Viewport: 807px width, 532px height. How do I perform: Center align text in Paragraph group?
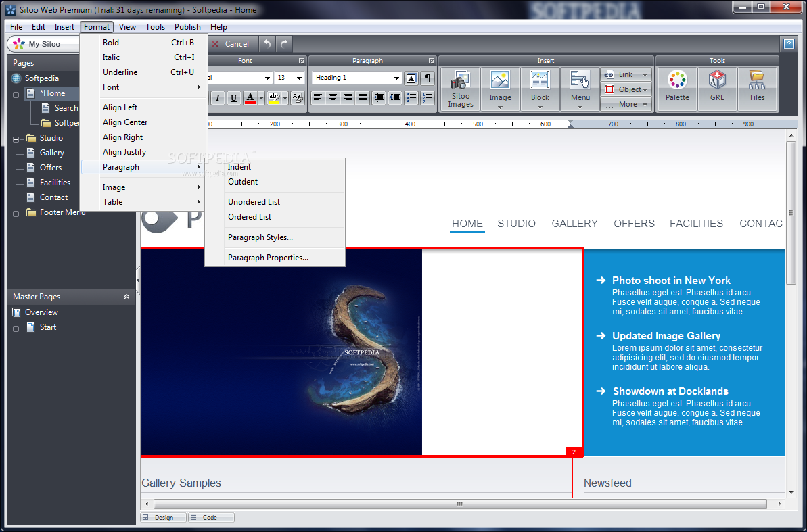pos(333,98)
